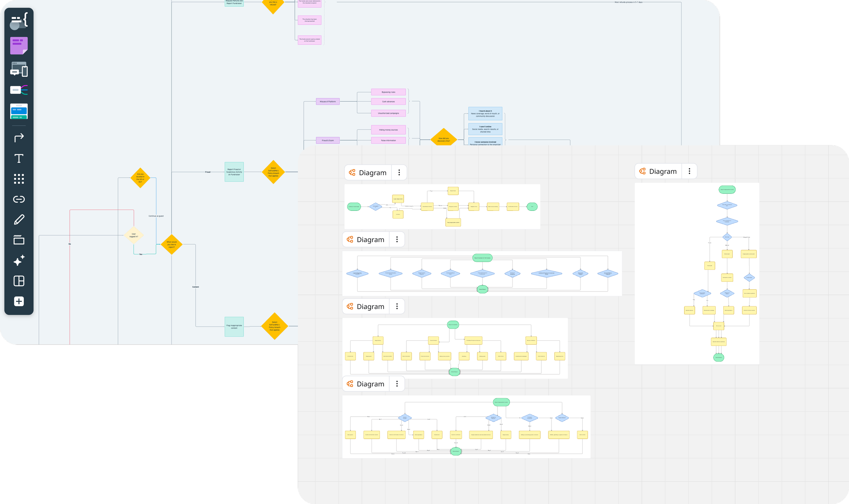Open the dotted grid table tool
Viewport: 849px width, 504px height.
(19, 179)
